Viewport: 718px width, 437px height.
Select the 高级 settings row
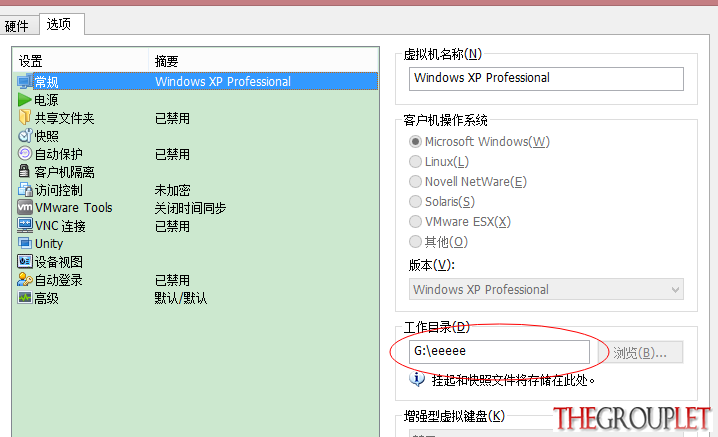pos(197,298)
